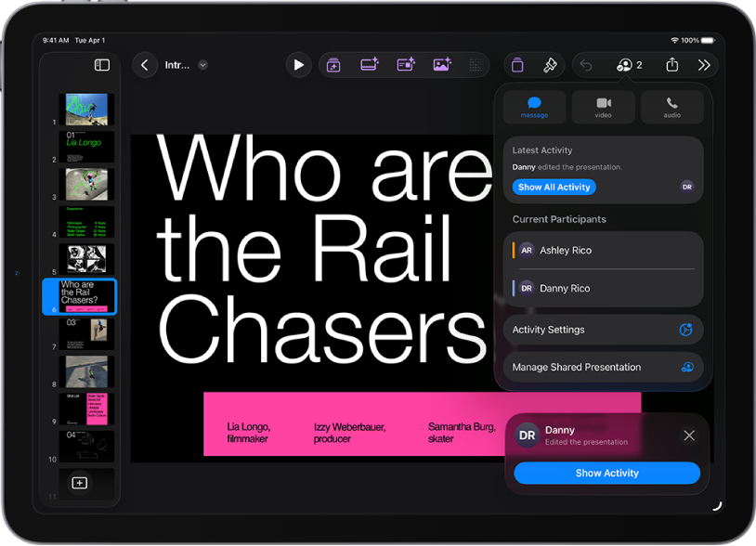
Task: Start an audio call
Action: coord(671,107)
